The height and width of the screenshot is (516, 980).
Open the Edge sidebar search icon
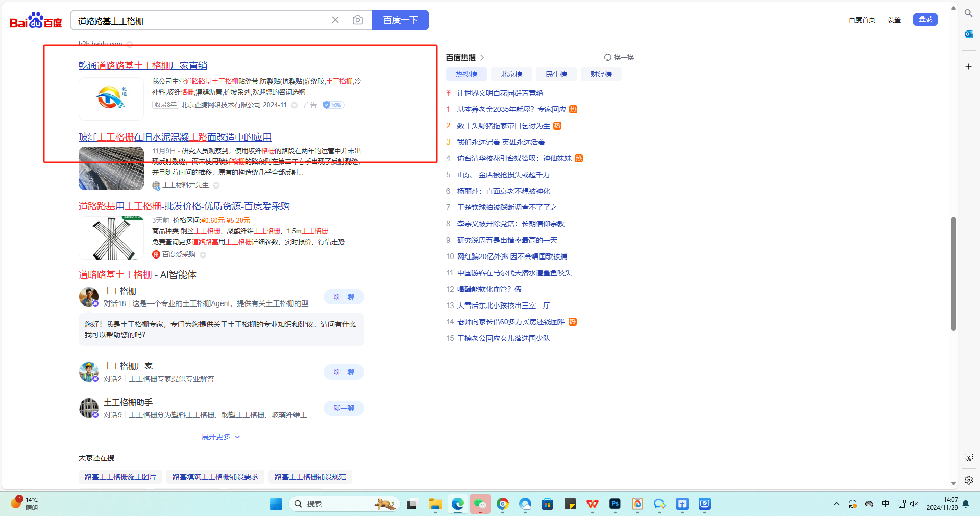tap(968, 13)
